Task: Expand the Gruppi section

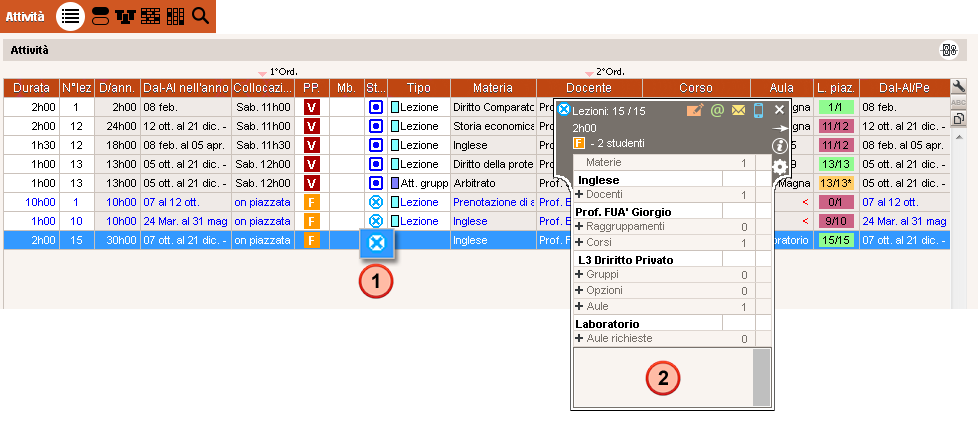Action: [580, 274]
